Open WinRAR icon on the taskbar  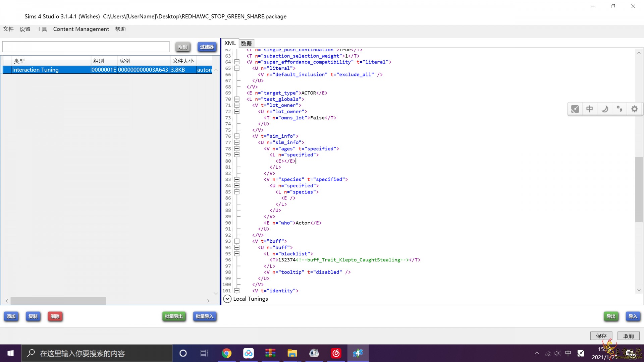point(270,353)
